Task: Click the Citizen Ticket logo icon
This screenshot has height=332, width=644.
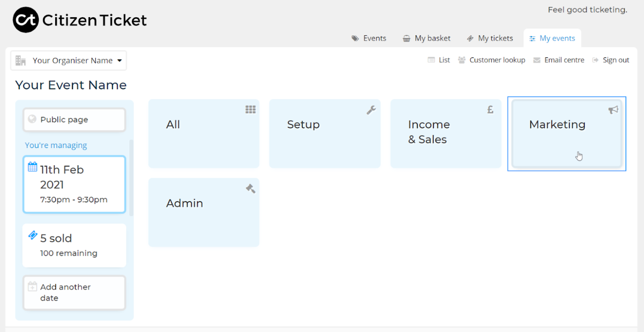Action: pos(26,20)
